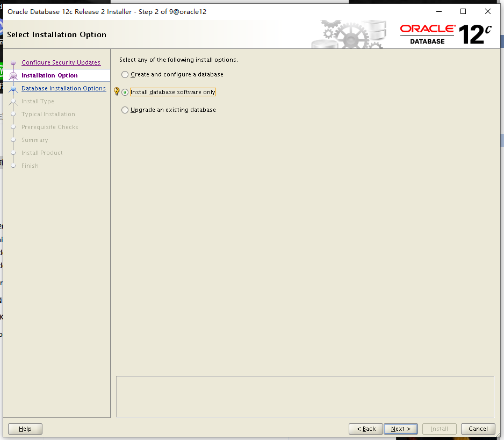Click the Database Installation Options step node icon
Image resolution: width=504 pixels, height=440 pixels.
pos(13,89)
